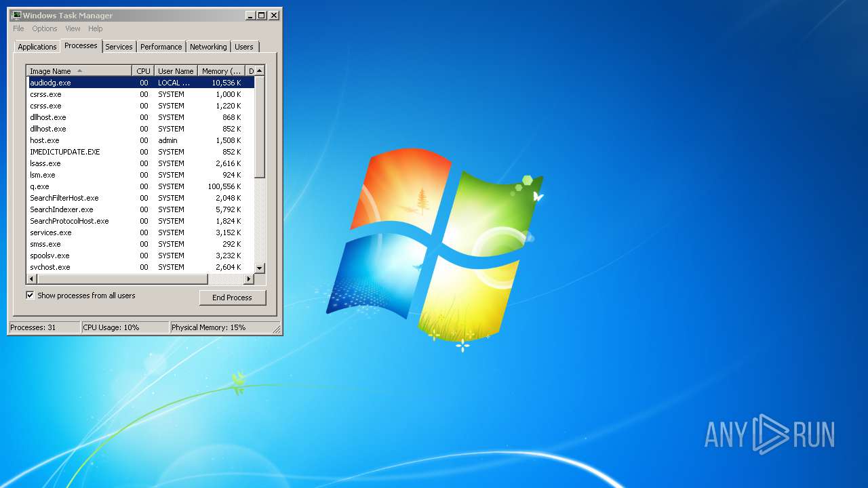868x488 pixels.
Task: Select the Processes tab
Action: [81, 45]
